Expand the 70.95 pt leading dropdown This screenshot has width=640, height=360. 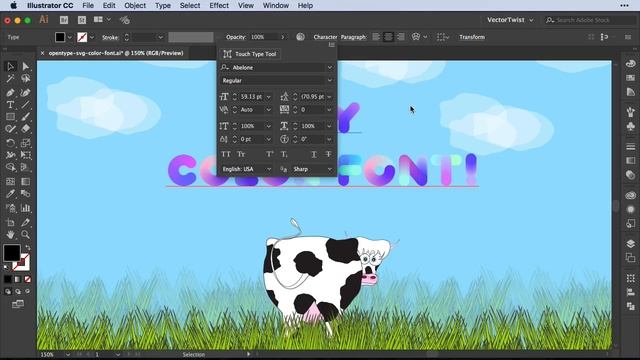point(329,97)
